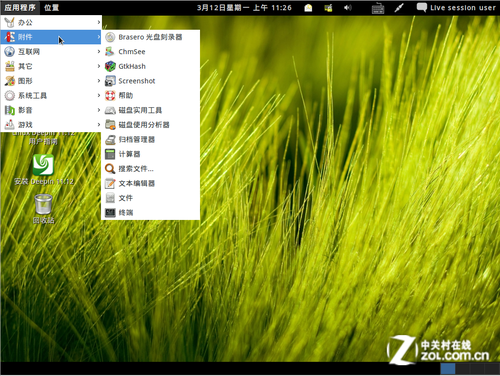Screen dimensions: 500x376
Task: Click the 磁盘实用工具 disk icon
Action: tap(110, 110)
